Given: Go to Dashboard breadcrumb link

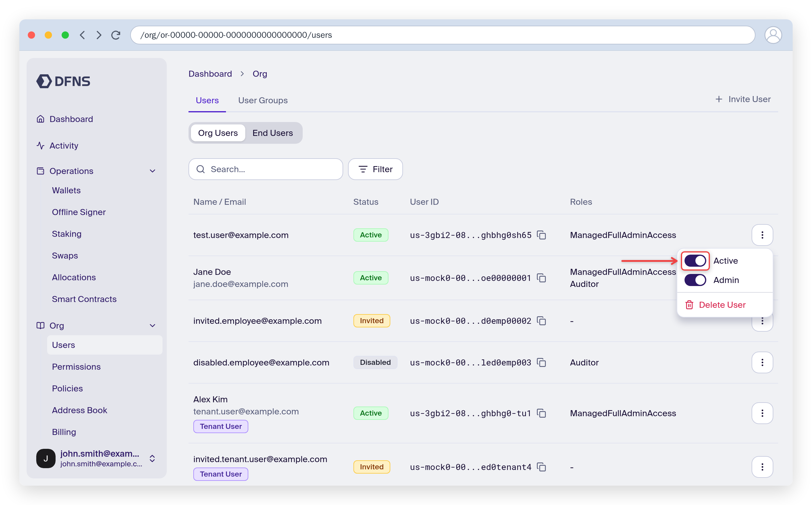Looking at the screenshot, I should click(210, 74).
